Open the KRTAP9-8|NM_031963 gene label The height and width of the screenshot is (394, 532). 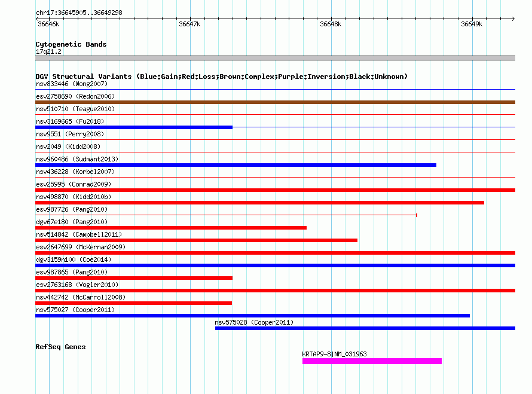pyautogui.click(x=334, y=354)
